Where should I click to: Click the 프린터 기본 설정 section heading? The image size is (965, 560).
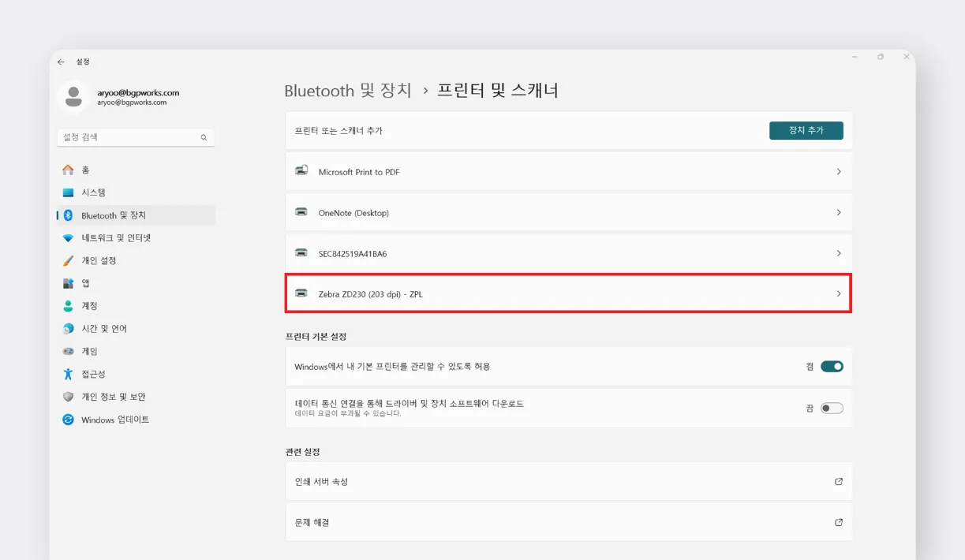point(316,337)
